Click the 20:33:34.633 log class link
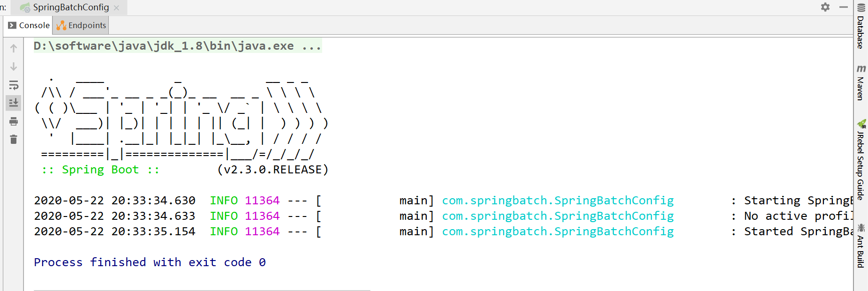Image resolution: width=868 pixels, height=291 pixels. pos(558,216)
